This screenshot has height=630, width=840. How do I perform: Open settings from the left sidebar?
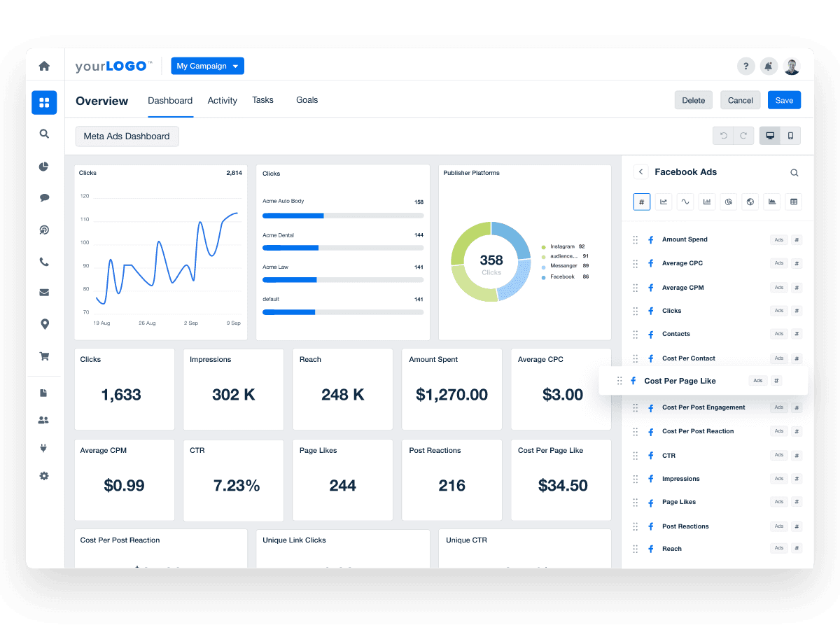(44, 475)
